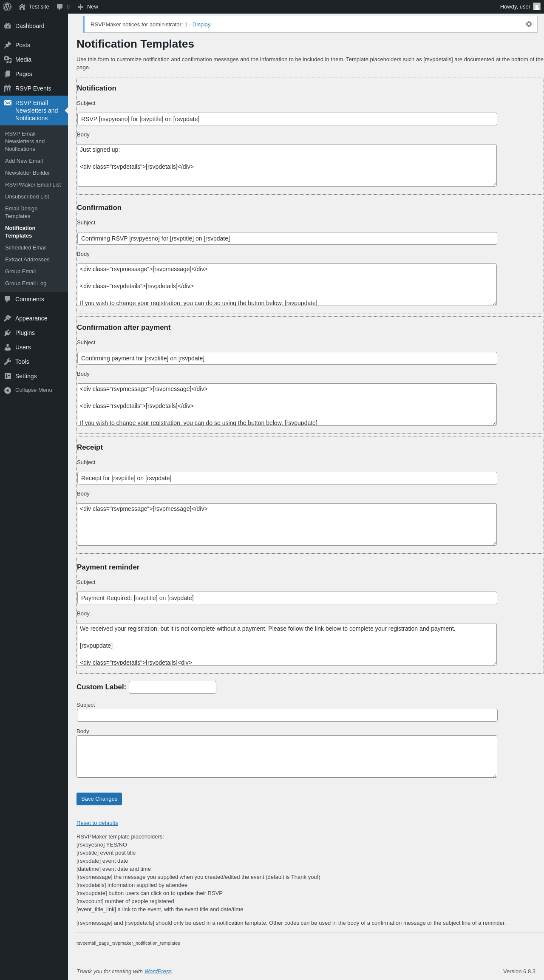The image size is (544, 980).
Task: Select Newsletter Builder in the sidebar
Action: point(27,173)
